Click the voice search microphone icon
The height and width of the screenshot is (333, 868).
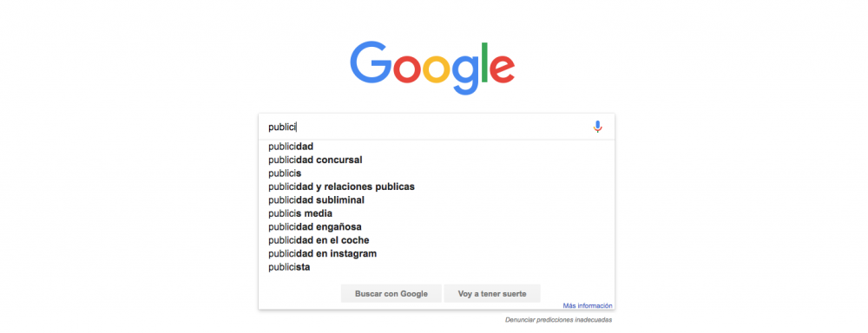tap(597, 127)
